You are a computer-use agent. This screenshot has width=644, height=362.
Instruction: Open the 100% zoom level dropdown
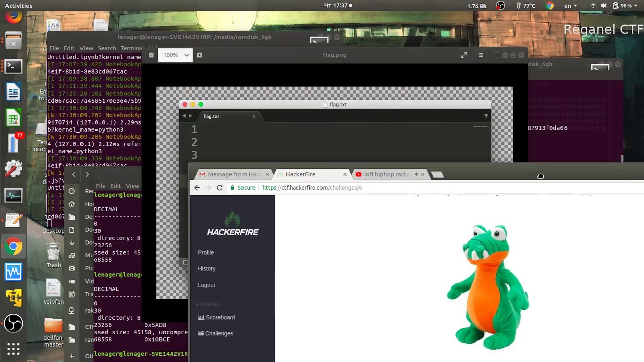pos(176,55)
